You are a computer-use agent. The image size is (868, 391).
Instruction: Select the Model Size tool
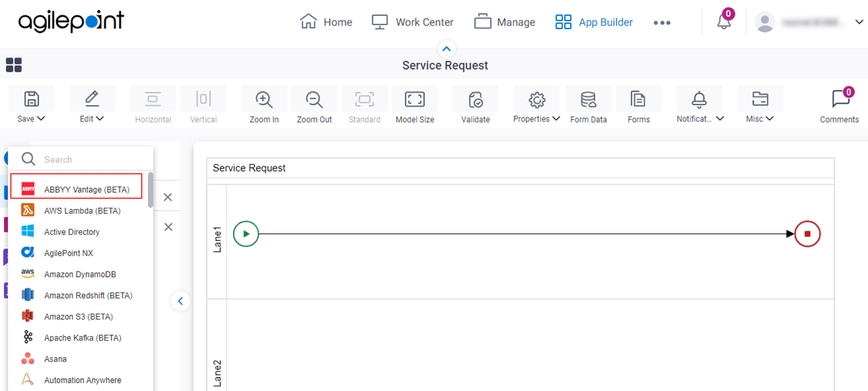click(x=414, y=106)
